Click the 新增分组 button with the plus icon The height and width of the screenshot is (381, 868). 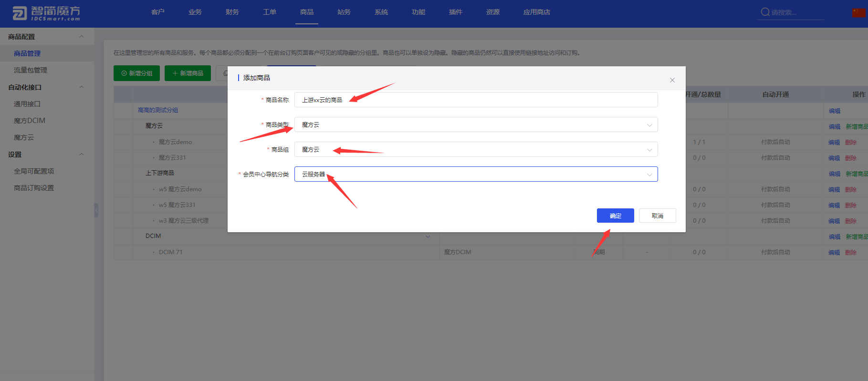tap(136, 73)
